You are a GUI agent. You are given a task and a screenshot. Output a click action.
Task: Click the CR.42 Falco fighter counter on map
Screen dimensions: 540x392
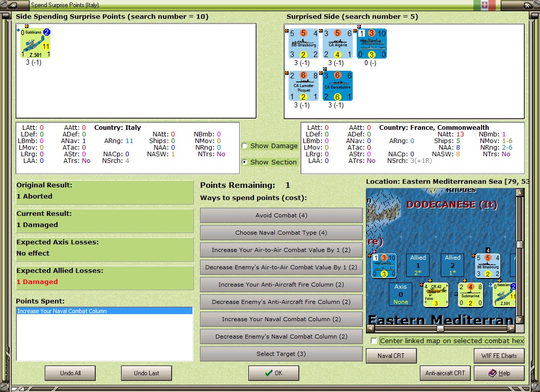[436, 295]
